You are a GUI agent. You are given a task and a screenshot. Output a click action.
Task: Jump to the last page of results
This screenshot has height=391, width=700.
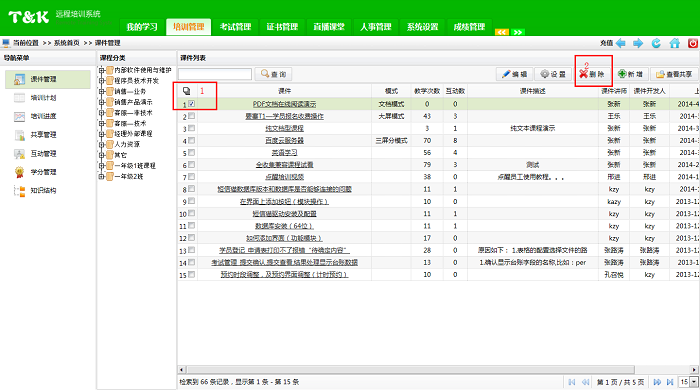pyautogui.click(x=670, y=382)
